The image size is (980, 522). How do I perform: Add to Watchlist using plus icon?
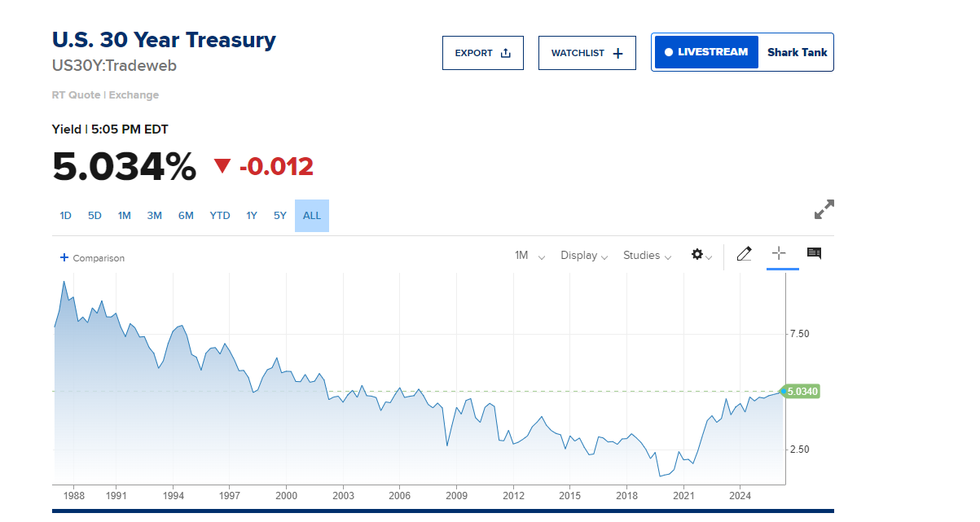pyautogui.click(x=617, y=53)
